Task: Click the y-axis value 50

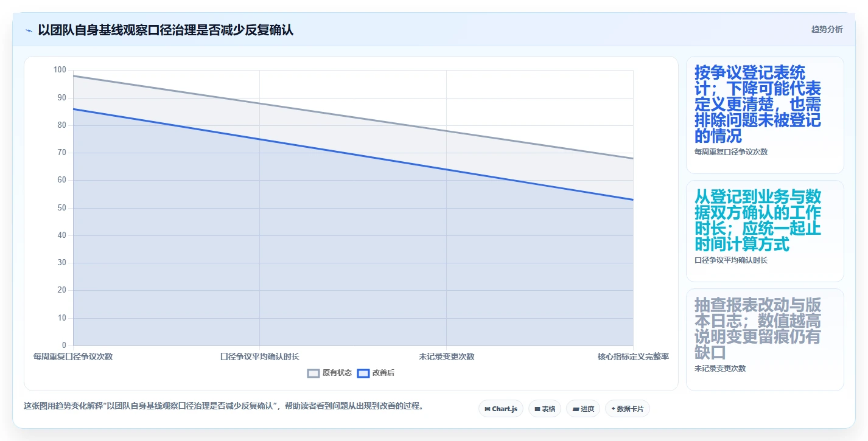Action: coord(61,208)
